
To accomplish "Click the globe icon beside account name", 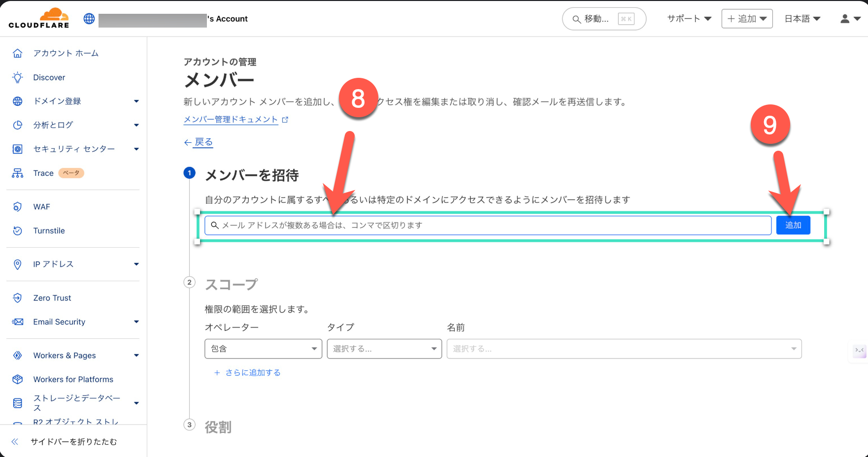I will [x=89, y=19].
